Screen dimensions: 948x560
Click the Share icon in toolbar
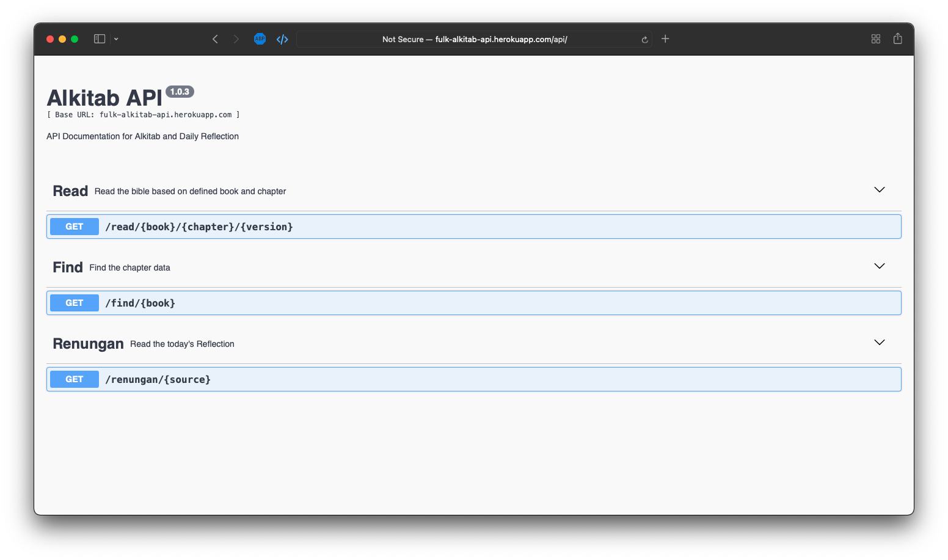[x=897, y=39]
